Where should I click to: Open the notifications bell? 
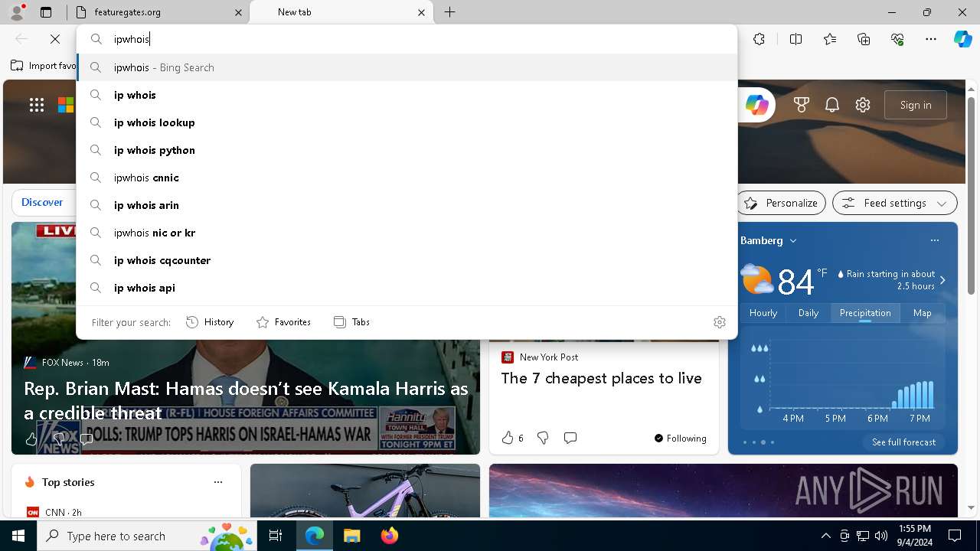tap(832, 105)
